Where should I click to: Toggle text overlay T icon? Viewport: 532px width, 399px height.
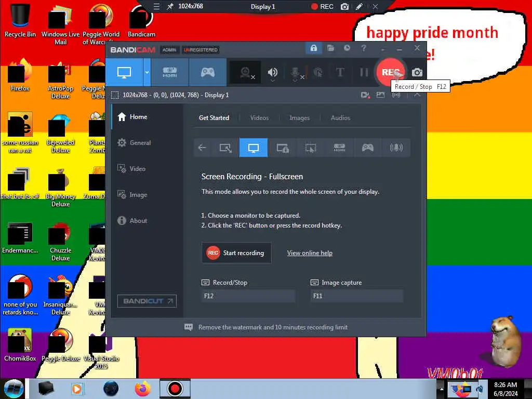click(x=340, y=72)
